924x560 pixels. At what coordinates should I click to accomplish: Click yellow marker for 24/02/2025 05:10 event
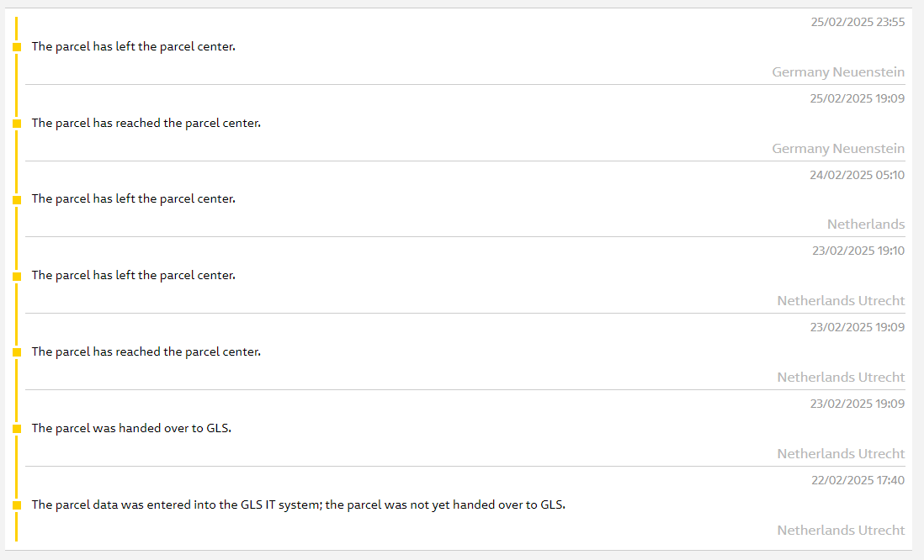(x=17, y=200)
